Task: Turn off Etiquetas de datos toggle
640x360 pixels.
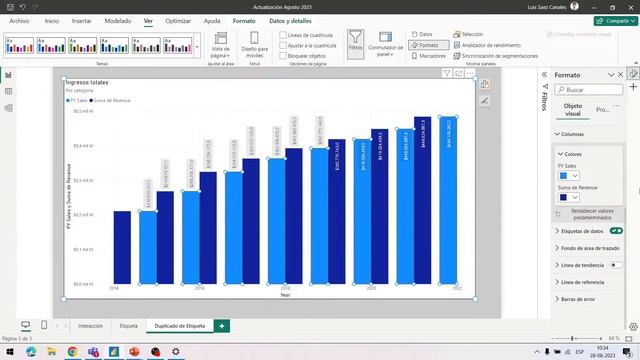Action: click(616, 231)
